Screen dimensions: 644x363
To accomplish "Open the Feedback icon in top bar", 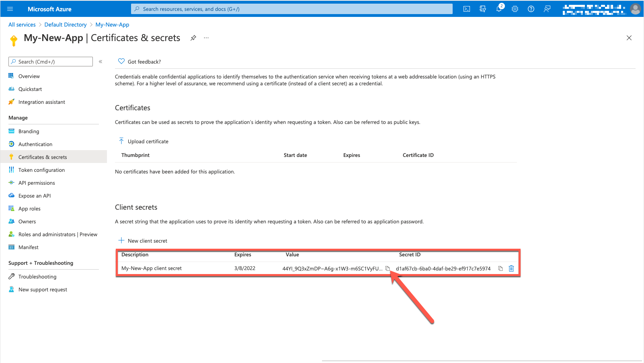I will [547, 9].
